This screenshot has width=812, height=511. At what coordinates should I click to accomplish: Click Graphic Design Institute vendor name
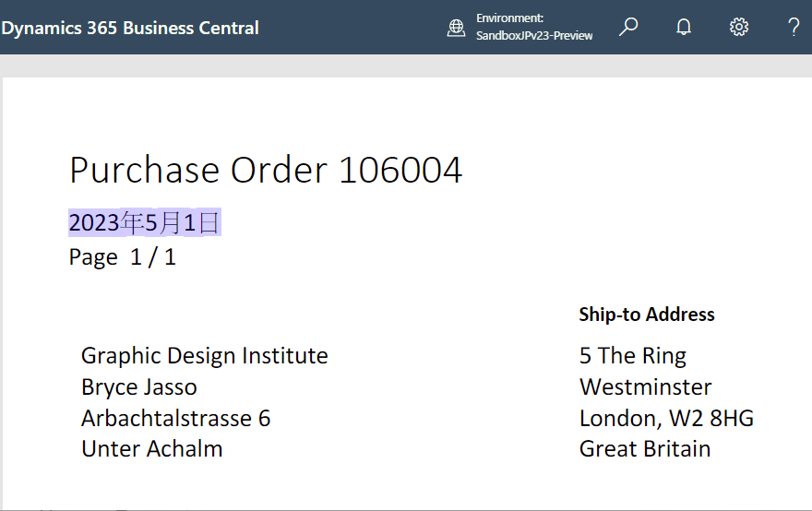[204, 356]
